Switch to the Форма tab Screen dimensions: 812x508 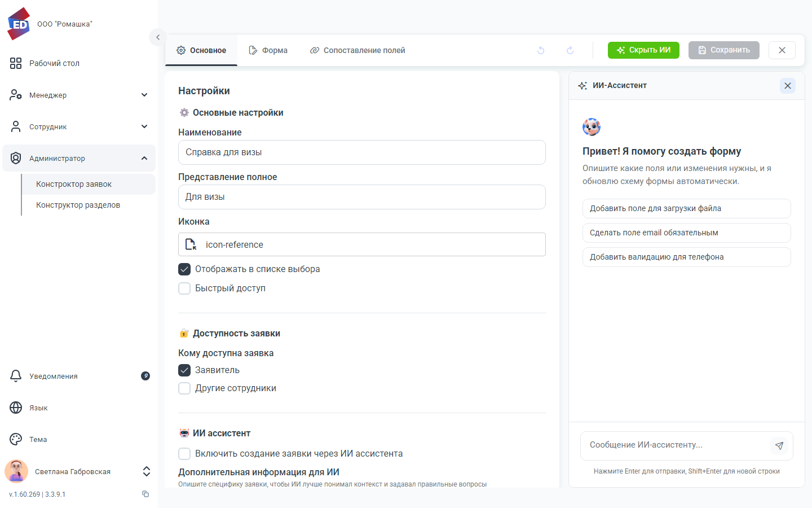pos(268,50)
